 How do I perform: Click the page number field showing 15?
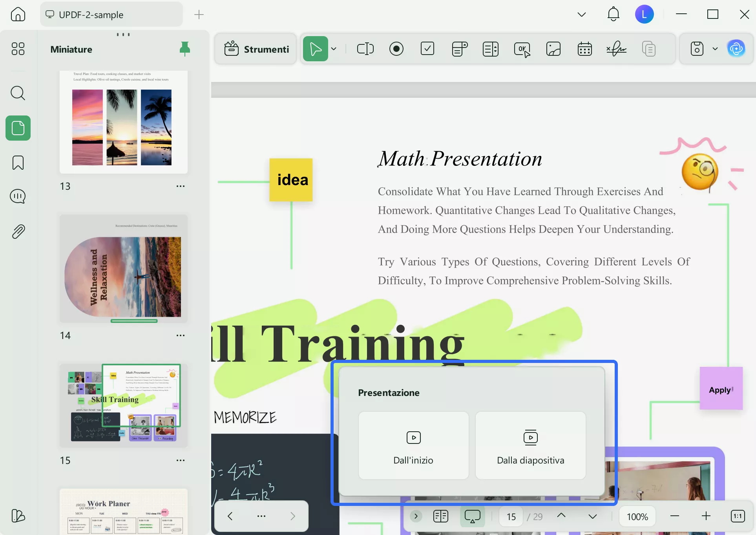pos(511,517)
